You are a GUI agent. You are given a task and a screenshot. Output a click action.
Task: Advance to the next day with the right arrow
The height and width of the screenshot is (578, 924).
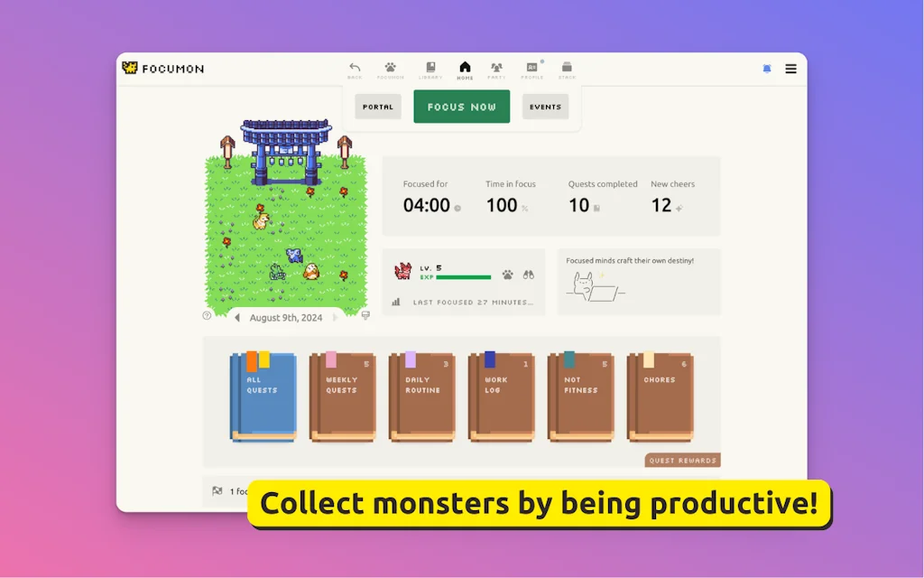coord(335,317)
